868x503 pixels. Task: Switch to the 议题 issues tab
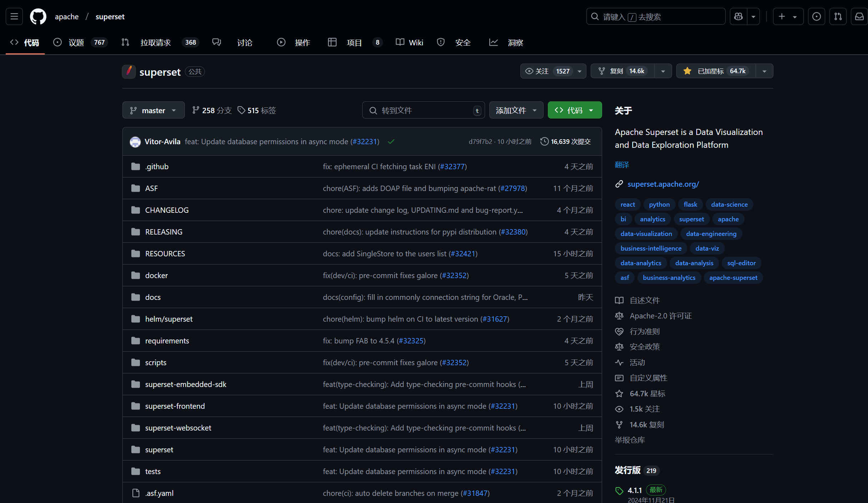76,42
